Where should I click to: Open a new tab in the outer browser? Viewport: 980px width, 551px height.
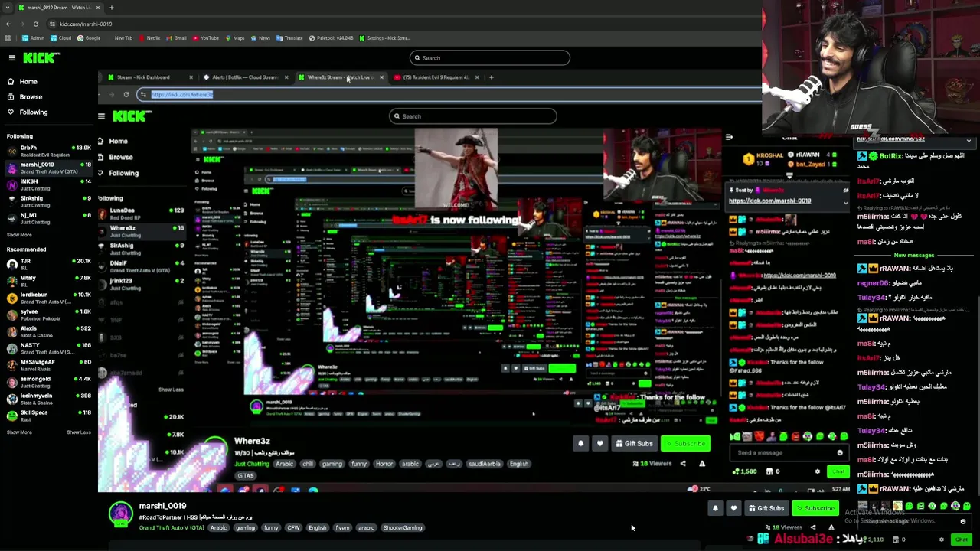click(111, 8)
